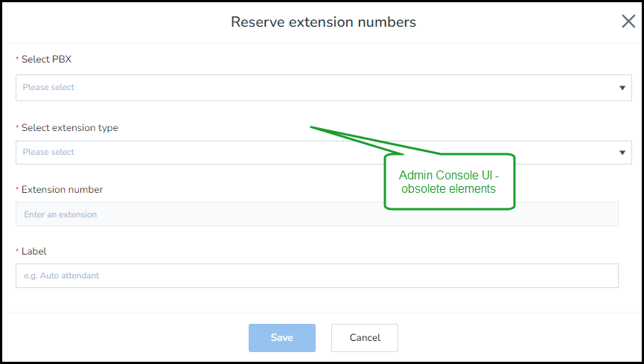
Task: Click the red asterisk beside Extension number
Action: coord(17,189)
